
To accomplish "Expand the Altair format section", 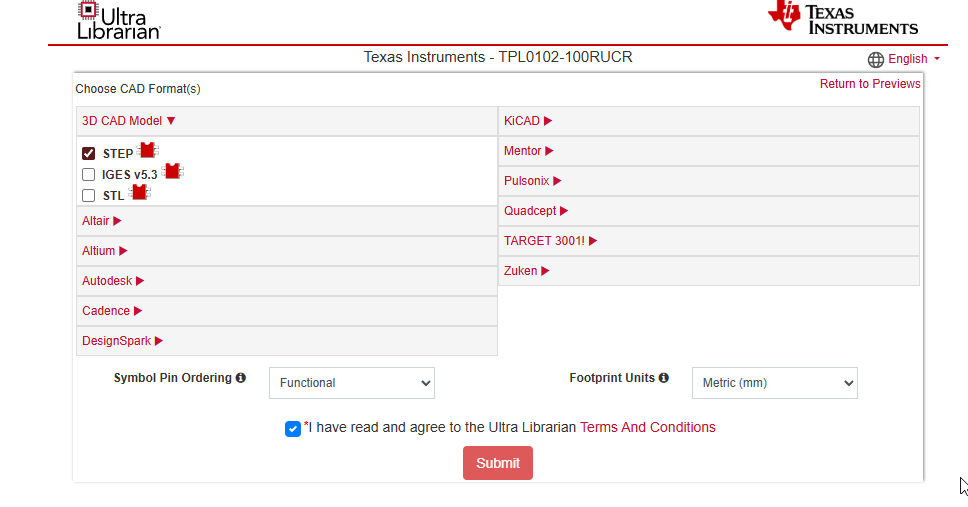I will [x=287, y=221].
